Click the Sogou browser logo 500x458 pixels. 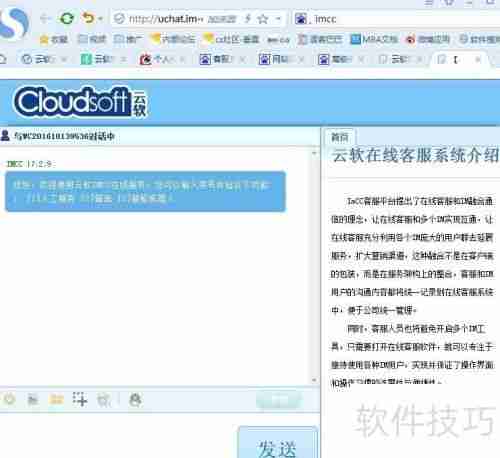pyautogui.click(x=14, y=23)
